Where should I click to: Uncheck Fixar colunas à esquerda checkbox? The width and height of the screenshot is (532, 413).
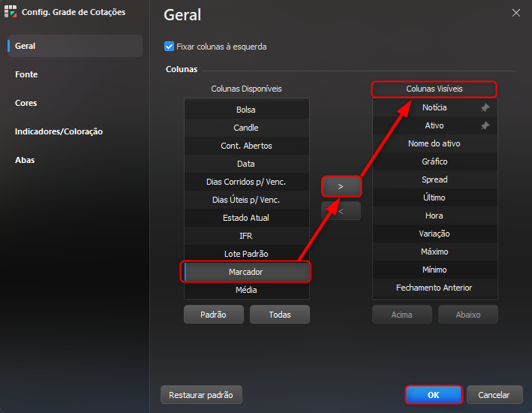(x=169, y=47)
